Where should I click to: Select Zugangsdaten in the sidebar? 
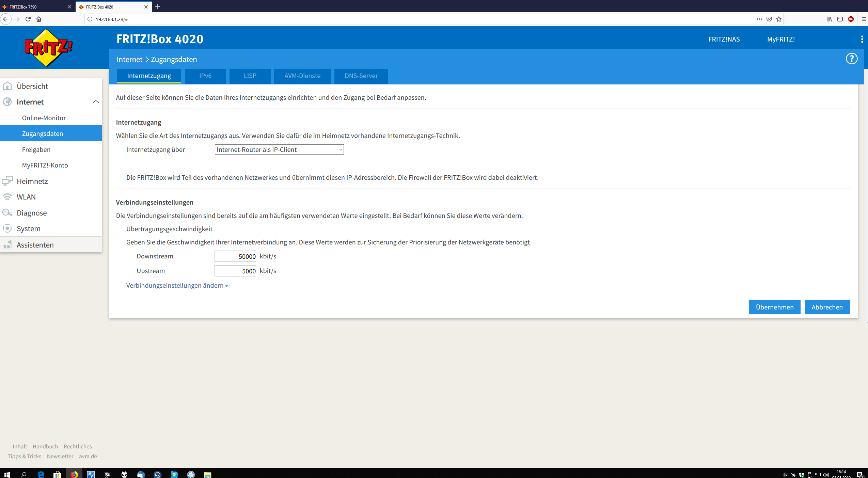(x=51, y=133)
